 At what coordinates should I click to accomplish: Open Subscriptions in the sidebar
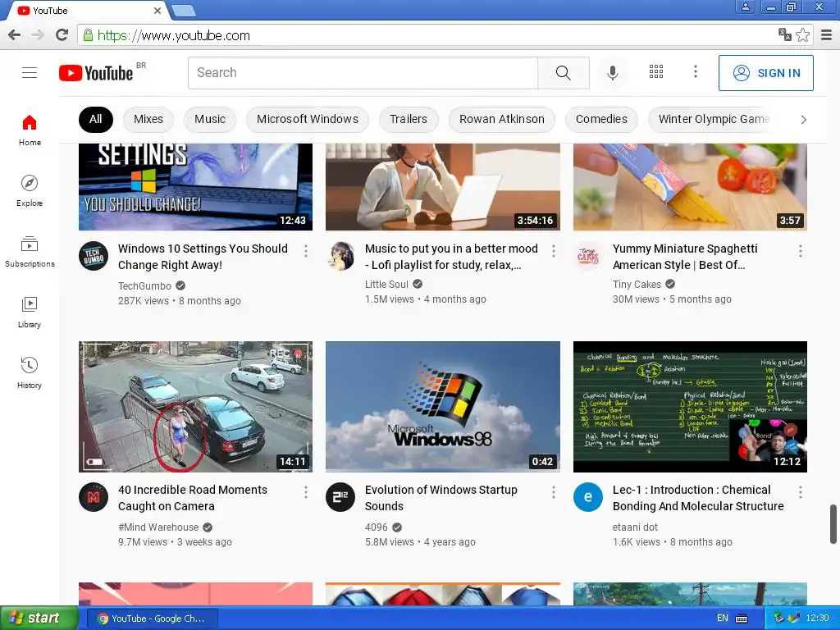30,252
